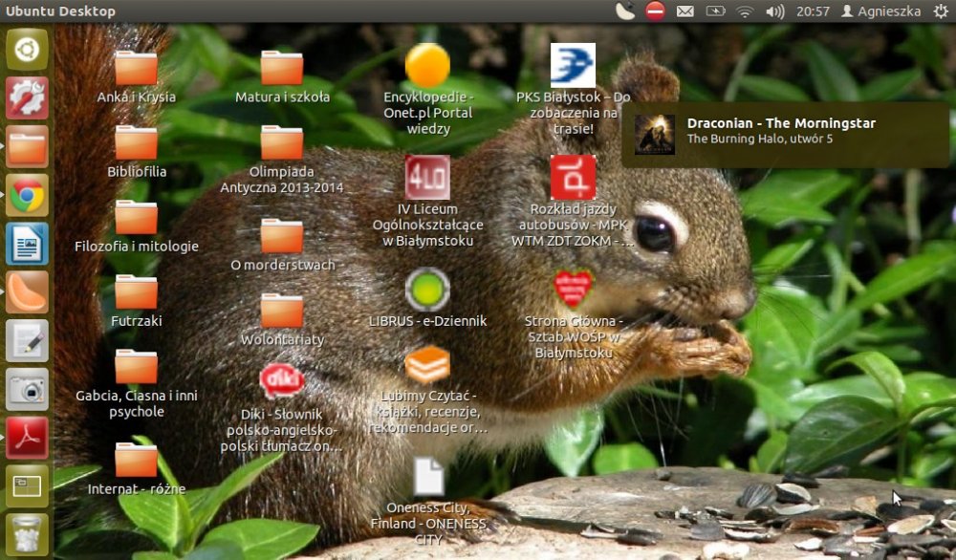Open the session gear menu
This screenshot has width=956, height=560.
point(941,11)
